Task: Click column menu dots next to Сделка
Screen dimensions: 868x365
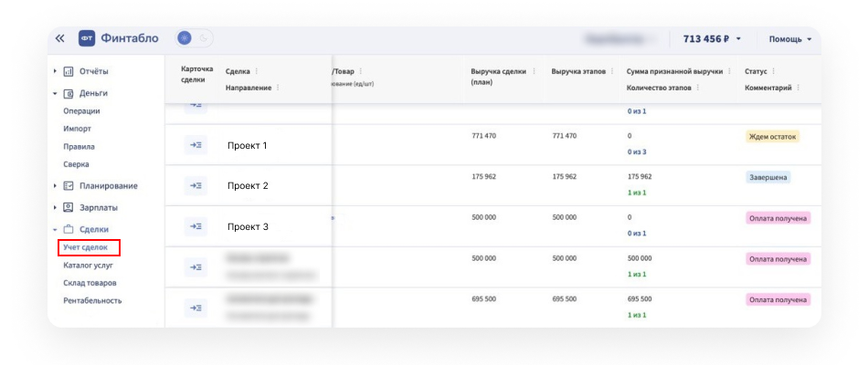Action: pos(256,71)
